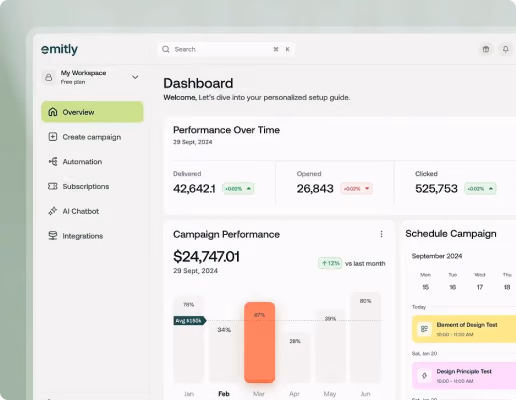Click the workspace lock avatar icon

[x=49, y=77]
